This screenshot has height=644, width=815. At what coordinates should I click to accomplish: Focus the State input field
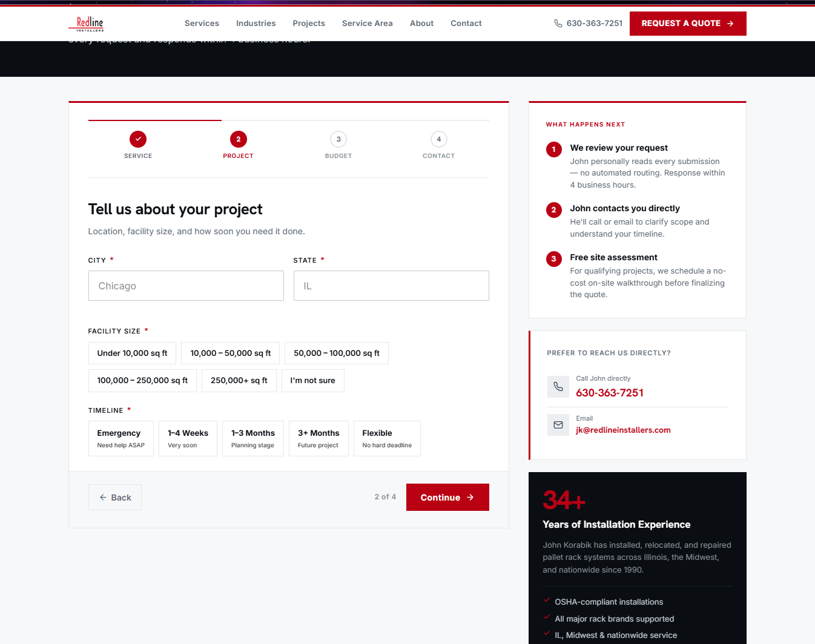pyautogui.click(x=391, y=286)
